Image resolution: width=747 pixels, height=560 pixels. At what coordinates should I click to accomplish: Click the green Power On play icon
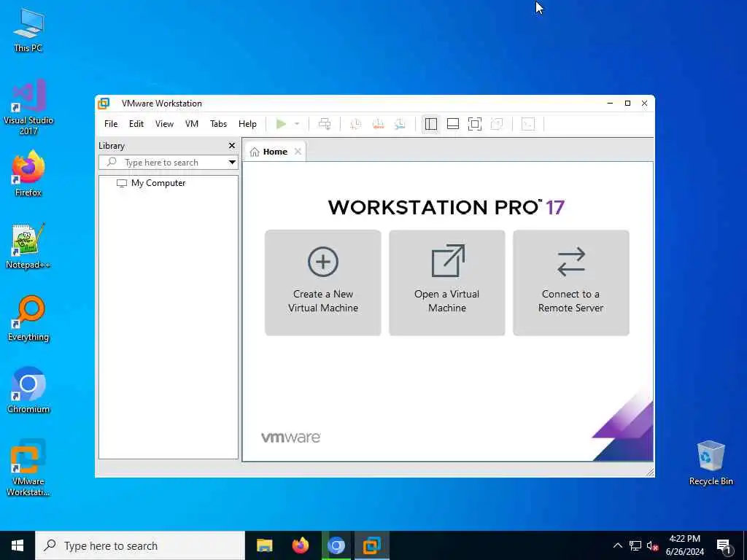(x=281, y=124)
